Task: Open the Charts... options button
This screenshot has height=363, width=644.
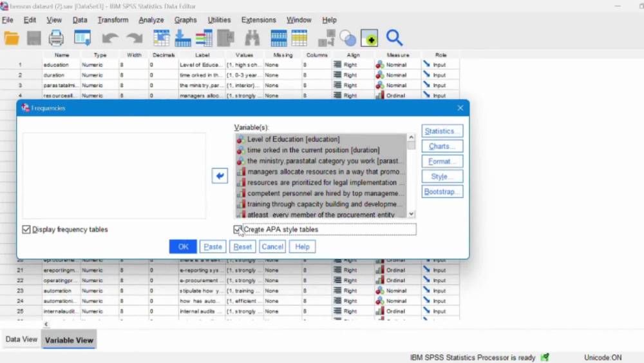Action: (x=442, y=146)
